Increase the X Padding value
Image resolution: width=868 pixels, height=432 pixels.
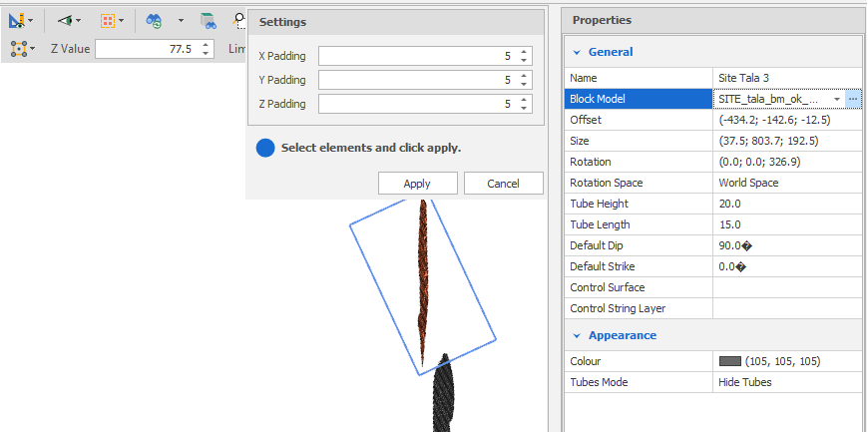point(526,52)
